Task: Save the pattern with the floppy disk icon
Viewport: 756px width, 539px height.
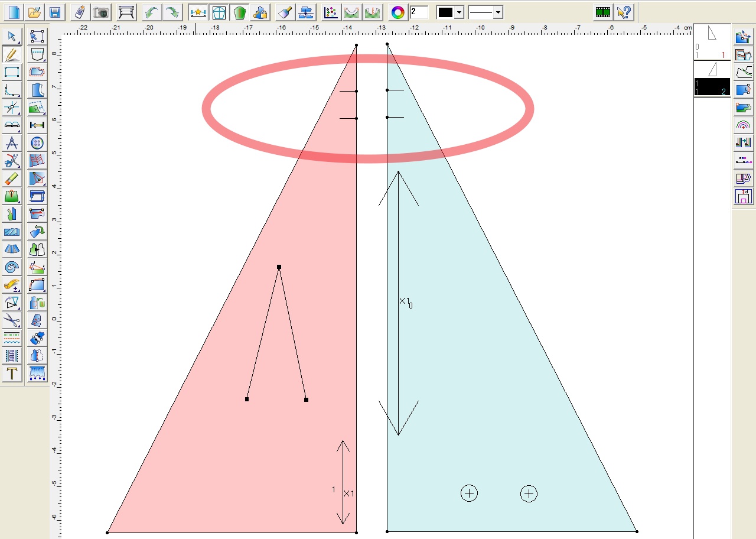Action: pyautogui.click(x=55, y=12)
